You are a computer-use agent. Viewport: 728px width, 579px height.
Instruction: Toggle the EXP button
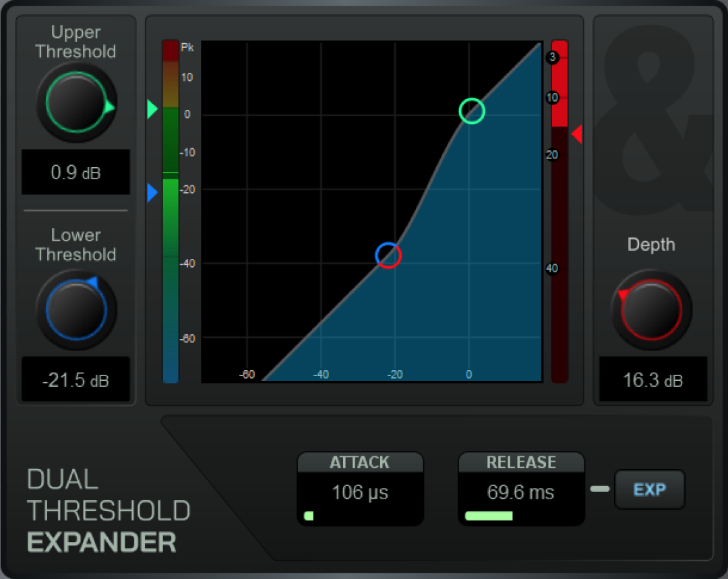pyautogui.click(x=649, y=489)
